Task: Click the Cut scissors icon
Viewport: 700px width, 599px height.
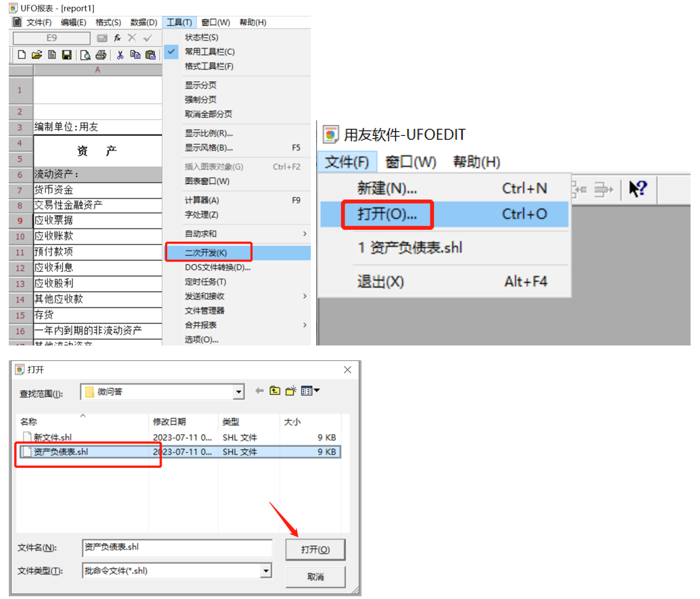Action: point(120,55)
